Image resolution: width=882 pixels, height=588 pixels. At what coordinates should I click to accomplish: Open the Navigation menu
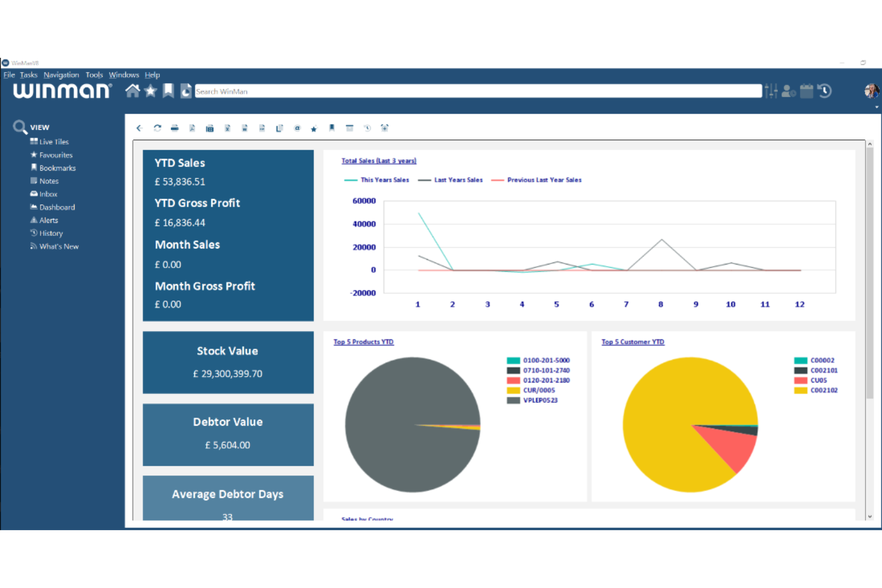tap(61, 74)
